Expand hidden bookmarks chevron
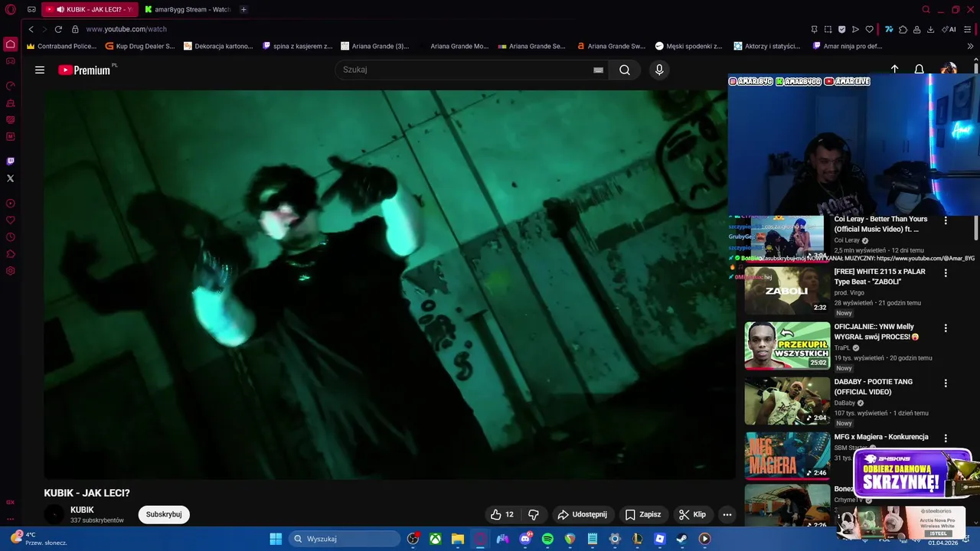 971,46
